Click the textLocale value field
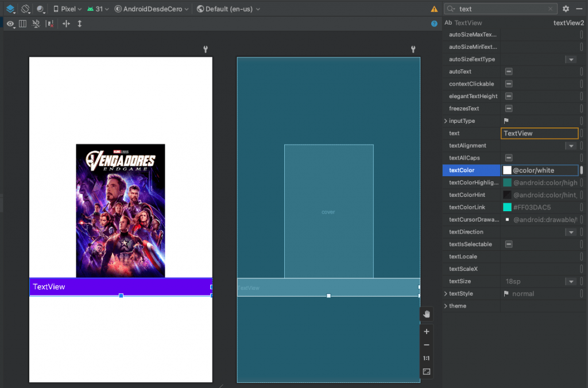 (x=540, y=257)
